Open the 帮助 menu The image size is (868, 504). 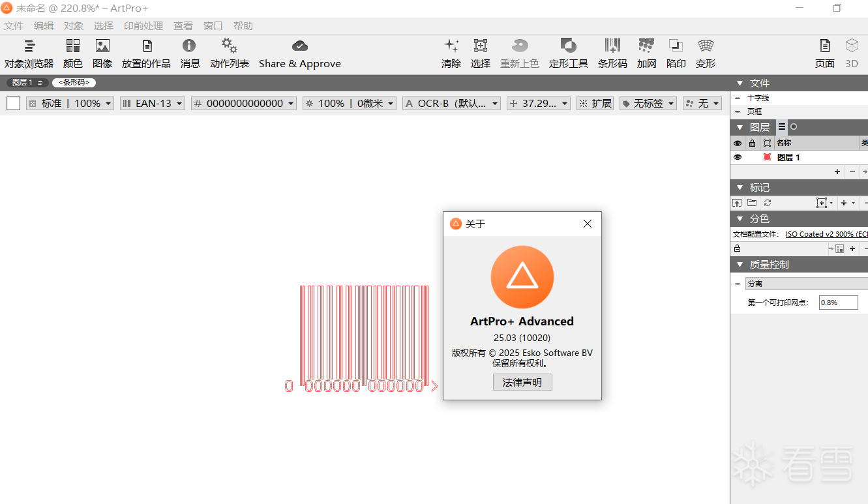[243, 26]
